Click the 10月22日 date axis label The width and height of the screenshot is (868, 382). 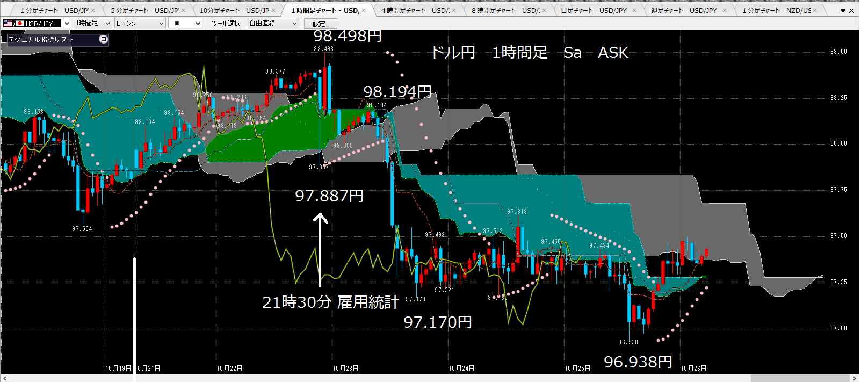(x=229, y=369)
